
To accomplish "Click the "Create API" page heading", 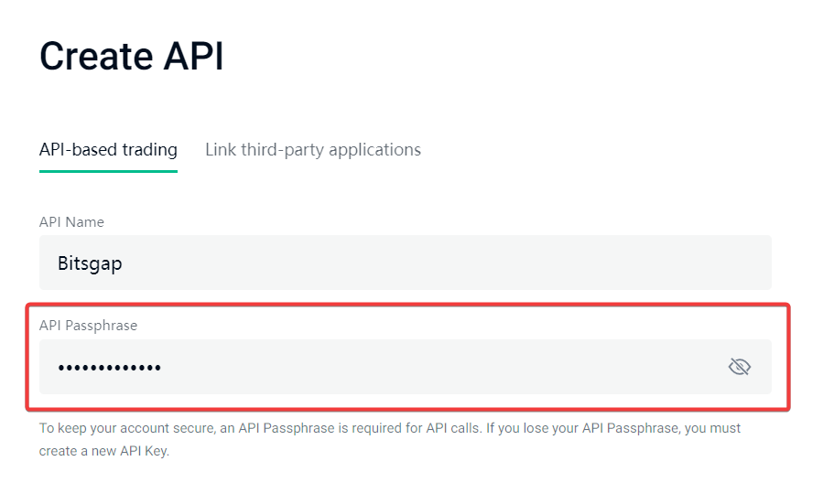I will (x=132, y=57).
